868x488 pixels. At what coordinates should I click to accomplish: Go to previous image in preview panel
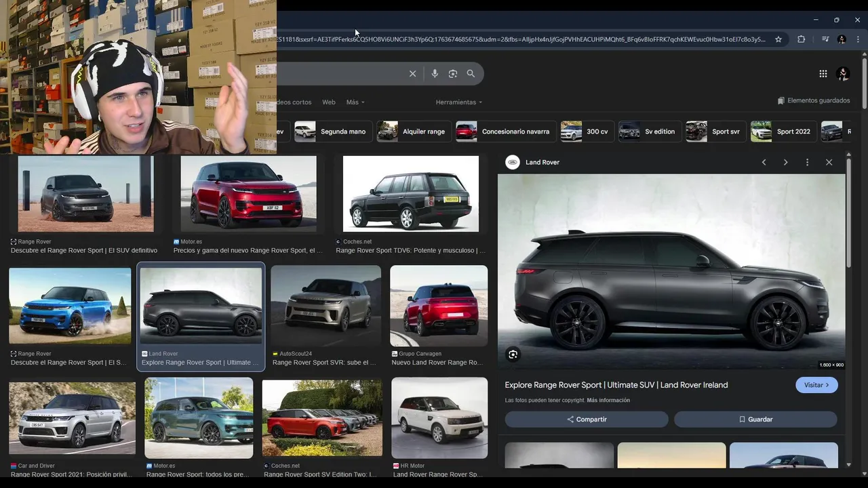click(x=764, y=163)
